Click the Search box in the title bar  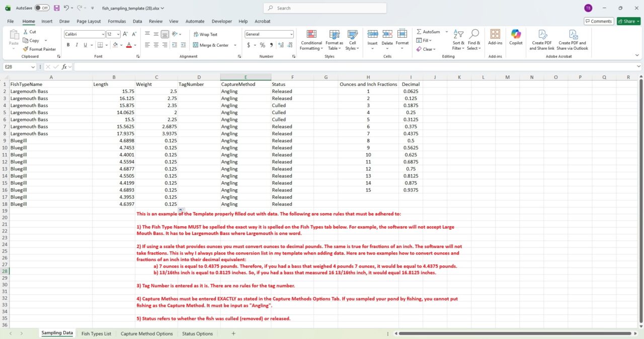(x=325, y=8)
